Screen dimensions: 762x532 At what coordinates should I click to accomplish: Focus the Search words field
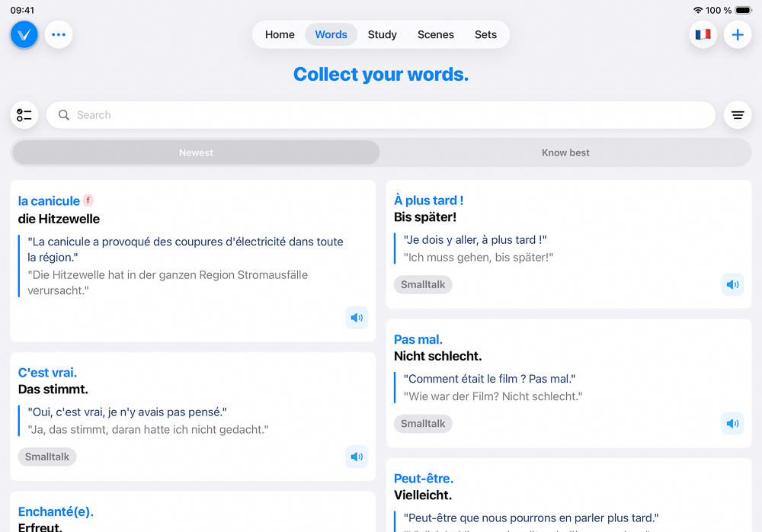tap(380, 115)
